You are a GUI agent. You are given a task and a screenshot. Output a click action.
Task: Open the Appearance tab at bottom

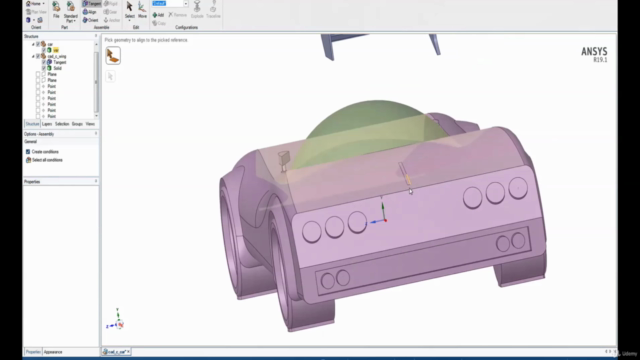53,352
